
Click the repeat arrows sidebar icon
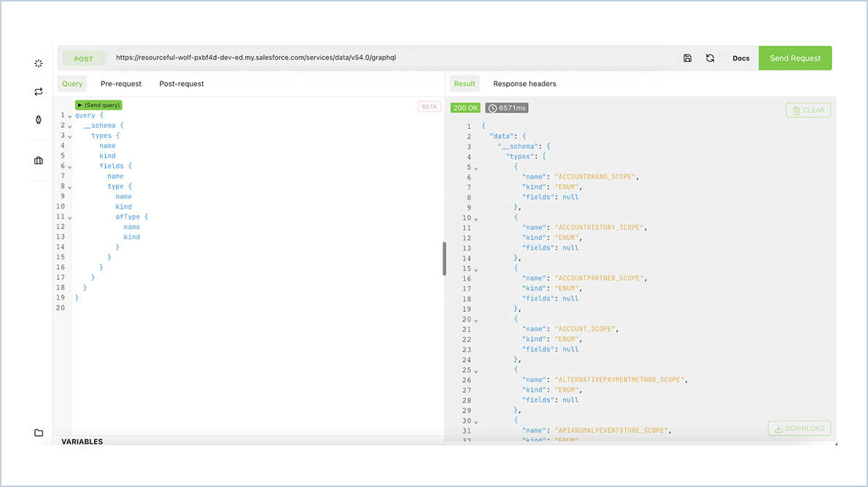(39, 92)
